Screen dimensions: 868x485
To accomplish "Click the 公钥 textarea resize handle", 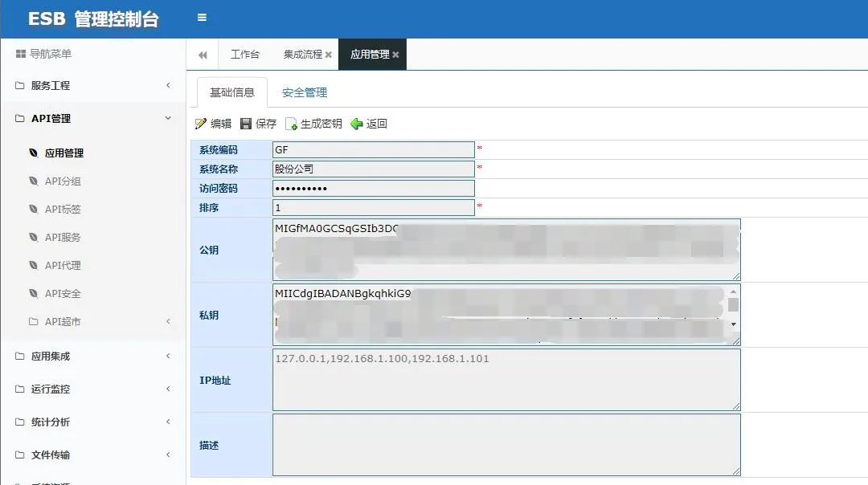I will [x=736, y=276].
